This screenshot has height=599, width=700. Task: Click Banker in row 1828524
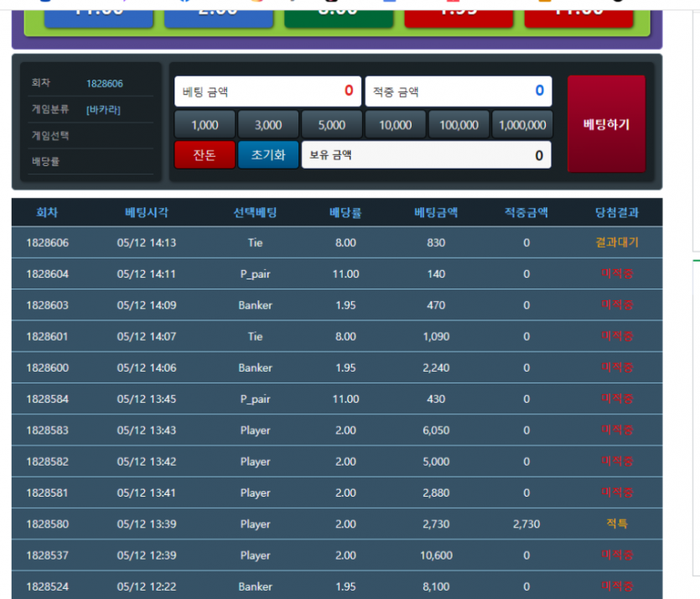click(255, 586)
